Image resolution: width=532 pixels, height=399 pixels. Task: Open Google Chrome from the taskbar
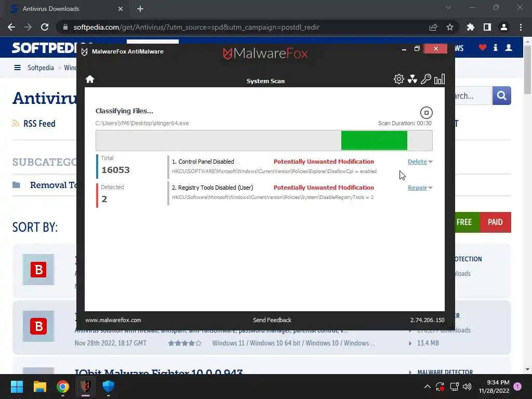pyautogui.click(x=63, y=387)
